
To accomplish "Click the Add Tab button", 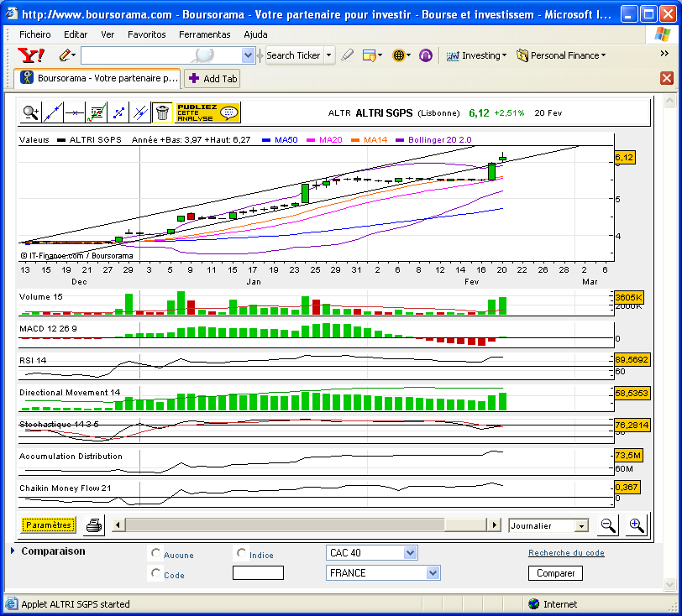I will pos(212,79).
